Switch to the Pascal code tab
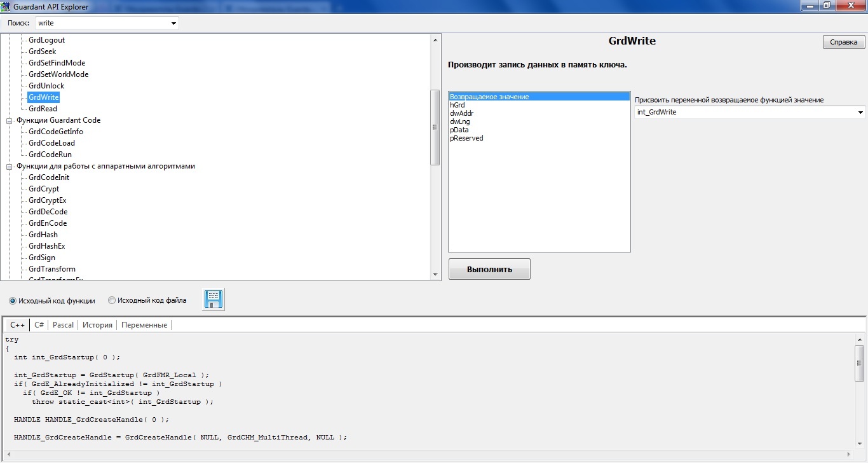This screenshot has width=868, height=463. coord(63,325)
